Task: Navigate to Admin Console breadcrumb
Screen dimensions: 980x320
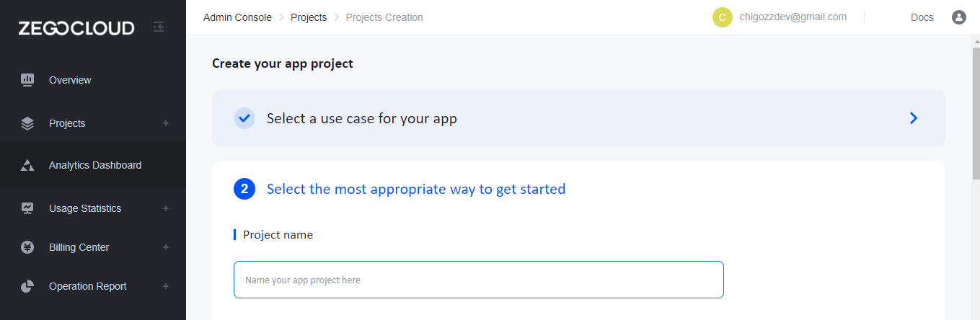Action: point(237,17)
